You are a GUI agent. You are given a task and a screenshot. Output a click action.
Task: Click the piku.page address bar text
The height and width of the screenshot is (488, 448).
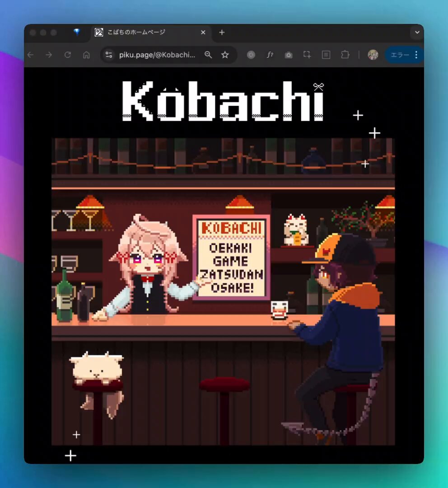[157, 55]
